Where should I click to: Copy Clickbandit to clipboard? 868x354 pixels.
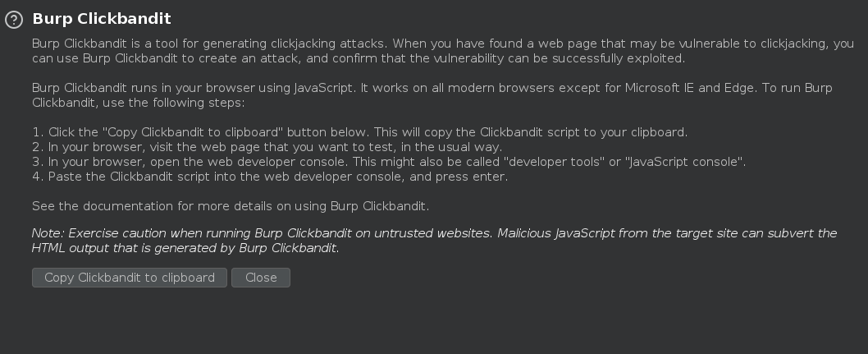130,278
